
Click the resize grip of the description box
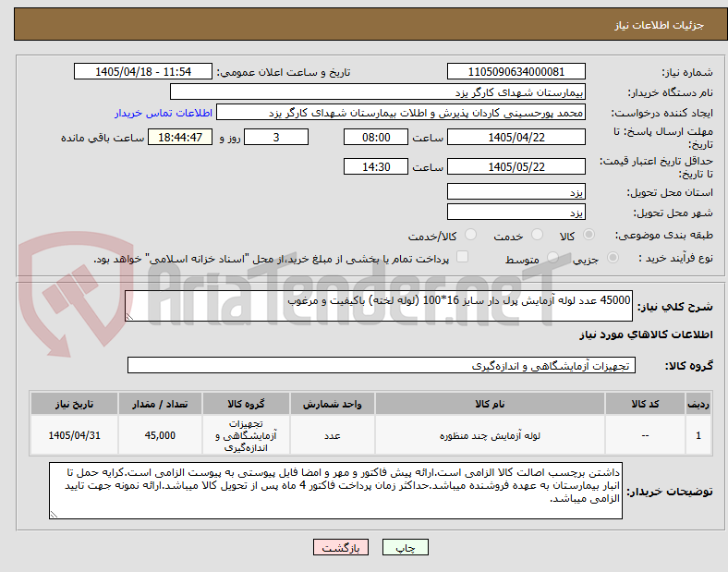[x=129, y=316]
